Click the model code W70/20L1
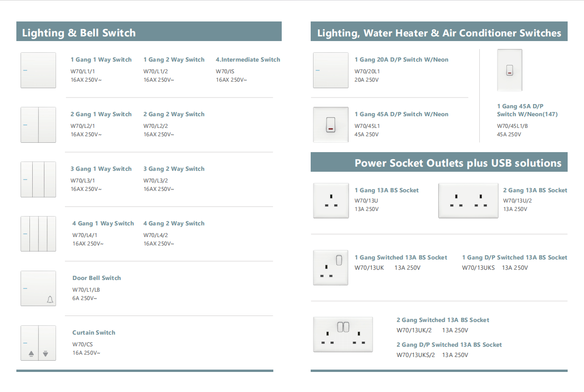 [367, 71]
